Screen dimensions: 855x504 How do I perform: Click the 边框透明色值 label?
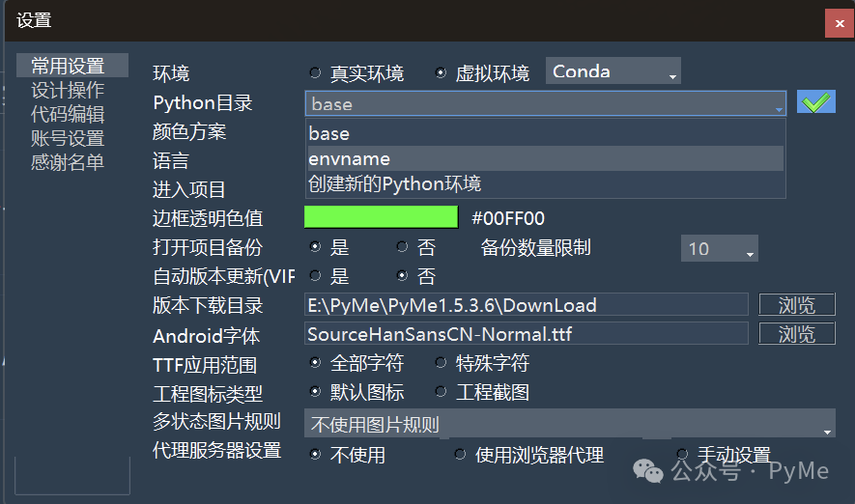click(x=208, y=218)
